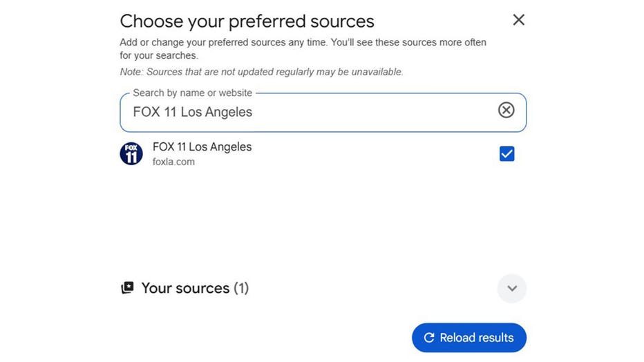Click the Add or change sources description

tap(303, 48)
